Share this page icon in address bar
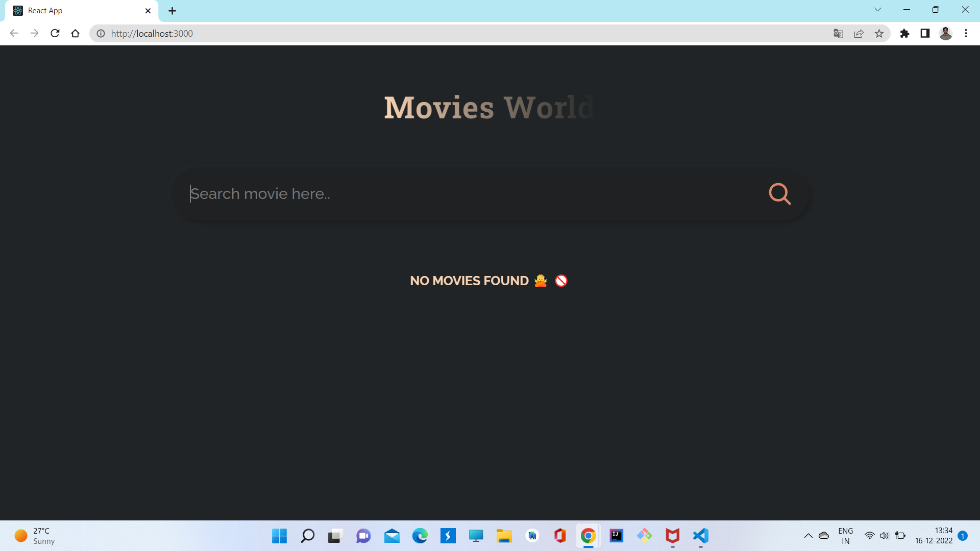980x551 pixels. click(859, 34)
